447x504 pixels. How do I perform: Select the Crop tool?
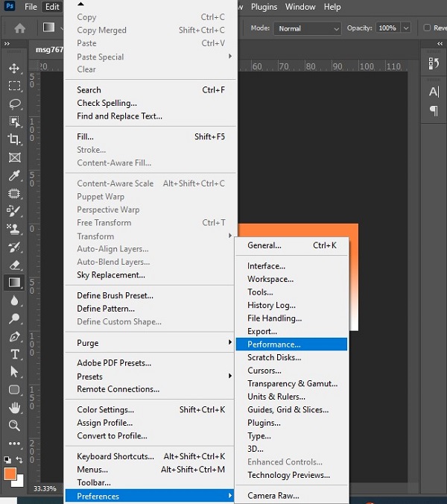14,139
